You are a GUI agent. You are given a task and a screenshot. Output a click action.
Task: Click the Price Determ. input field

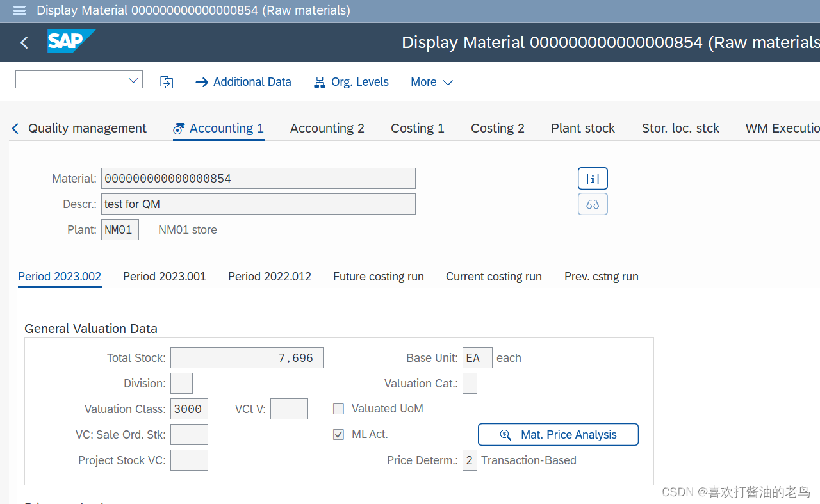point(470,460)
